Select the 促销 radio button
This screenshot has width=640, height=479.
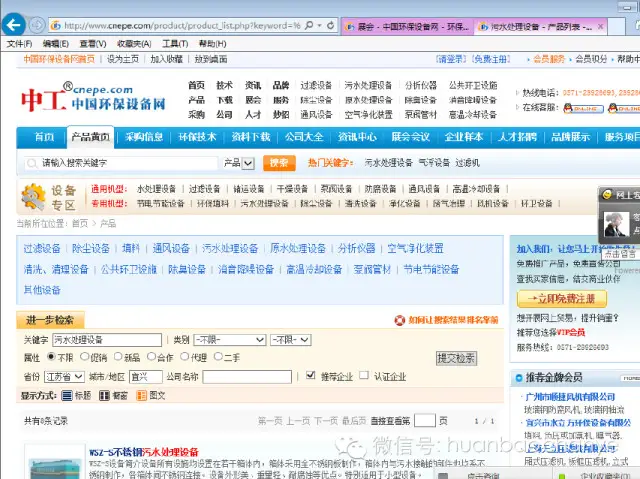(84, 357)
